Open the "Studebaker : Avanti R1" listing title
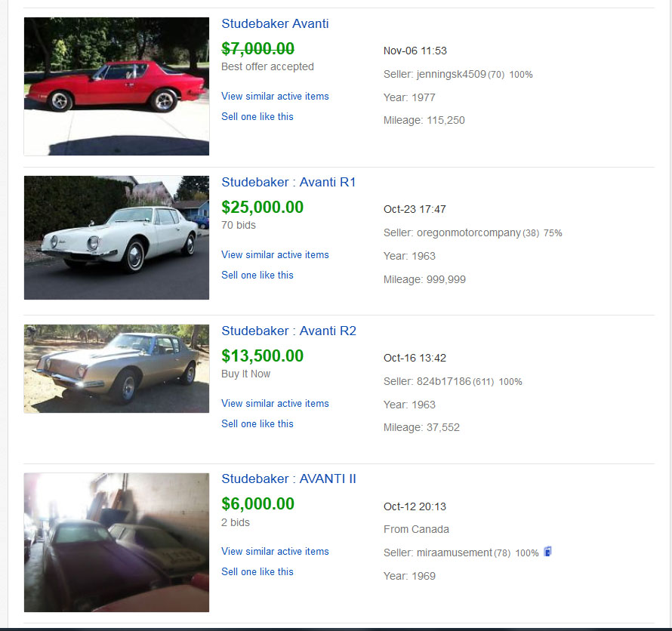The width and height of the screenshot is (672, 631). click(x=288, y=182)
